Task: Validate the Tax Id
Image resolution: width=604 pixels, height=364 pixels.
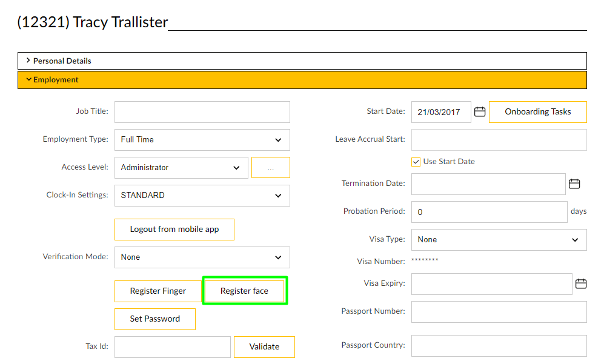Action: 264,346
